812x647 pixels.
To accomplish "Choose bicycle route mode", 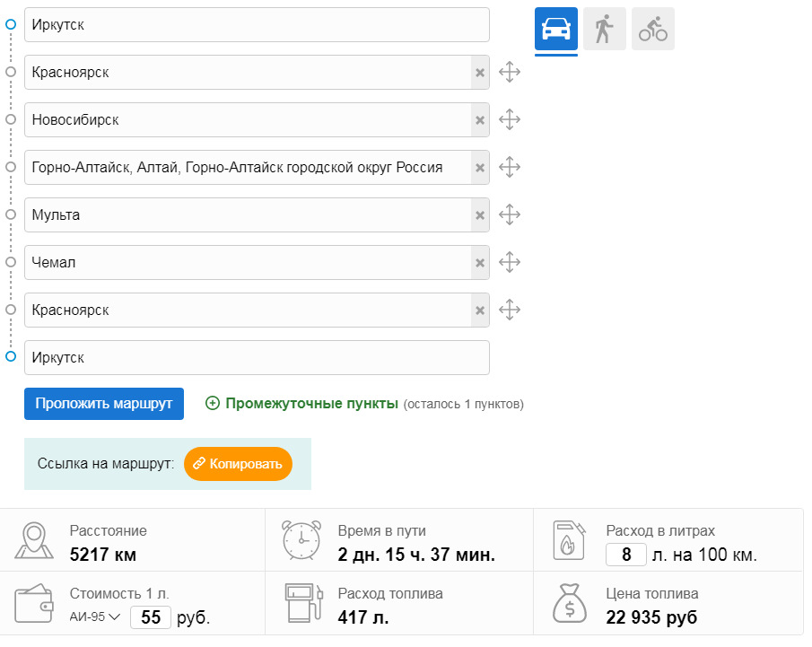I will [x=652, y=30].
